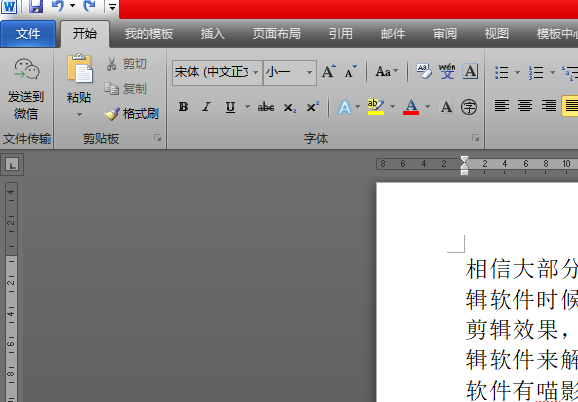This screenshot has height=402, width=578.
Task: Increase font size with the grow font icon
Action: click(328, 71)
